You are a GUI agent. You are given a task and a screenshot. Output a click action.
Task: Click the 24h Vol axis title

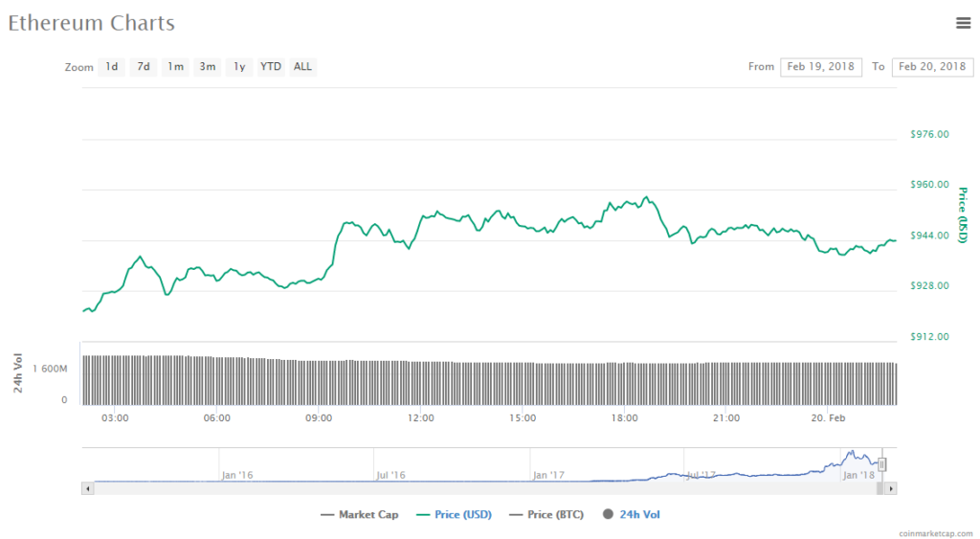(x=18, y=373)
